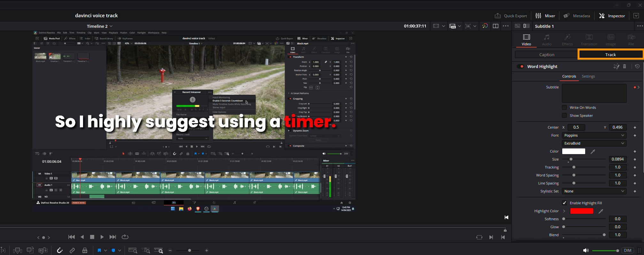Click the Subtitle text box

(x=594, y=93)
